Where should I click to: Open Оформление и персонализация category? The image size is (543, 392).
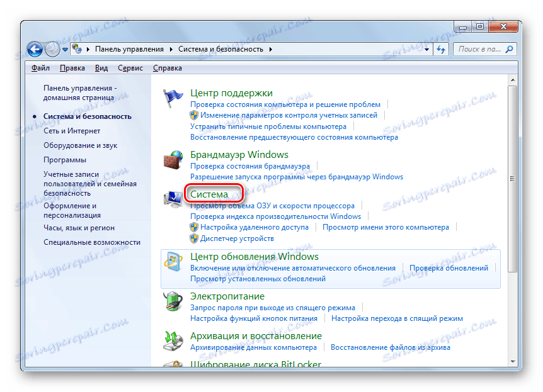coord(72,210)
